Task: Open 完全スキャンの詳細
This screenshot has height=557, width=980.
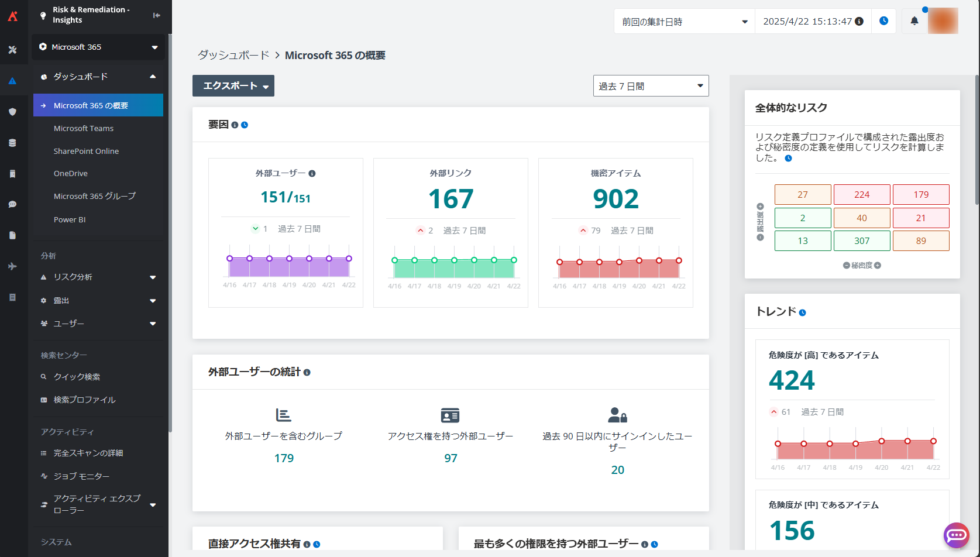Action: point(88,453)
